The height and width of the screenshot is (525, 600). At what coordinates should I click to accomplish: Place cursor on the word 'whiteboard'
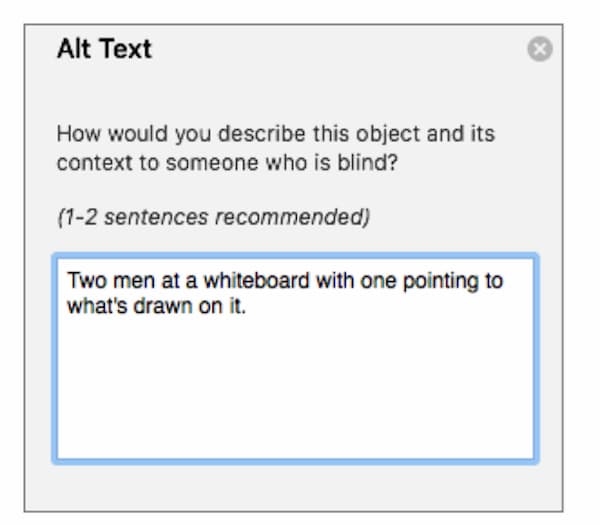pyautogui.click(x=256, y=280)
